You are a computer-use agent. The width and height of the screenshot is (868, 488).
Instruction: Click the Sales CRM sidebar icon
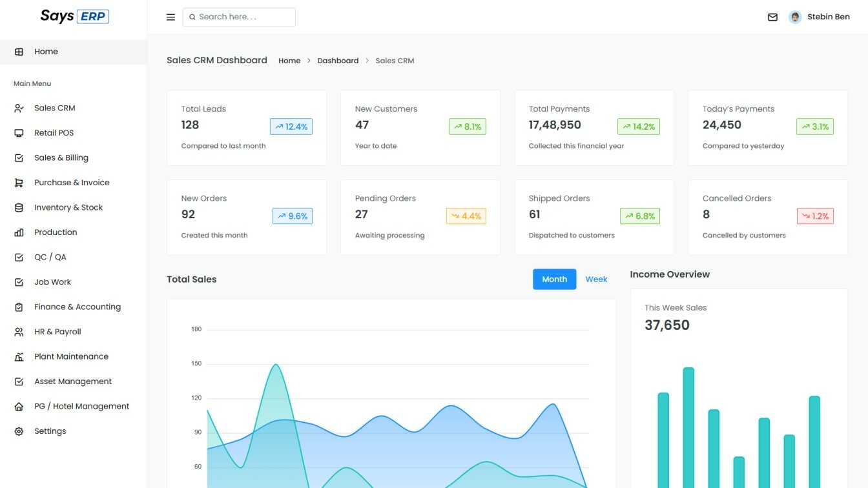[19, 108]
